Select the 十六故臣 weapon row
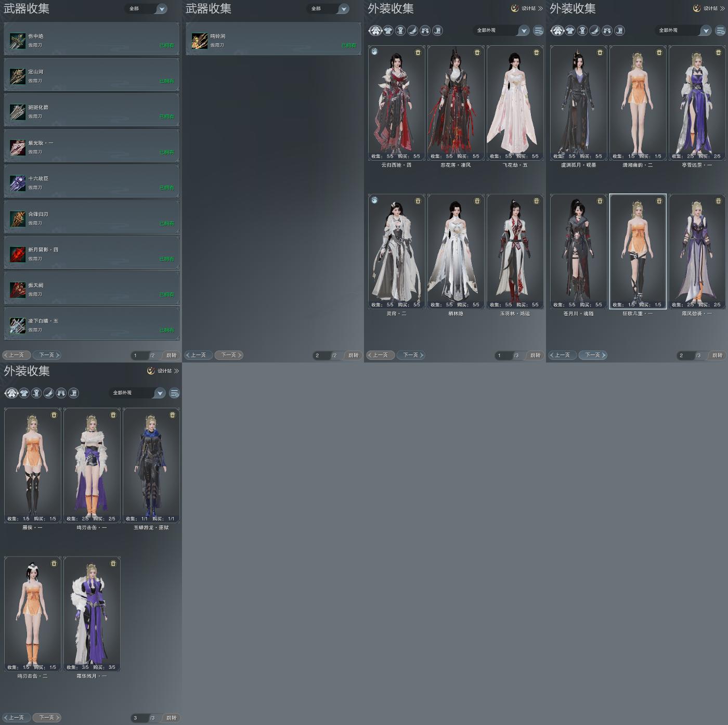 [x=92, y=182]
